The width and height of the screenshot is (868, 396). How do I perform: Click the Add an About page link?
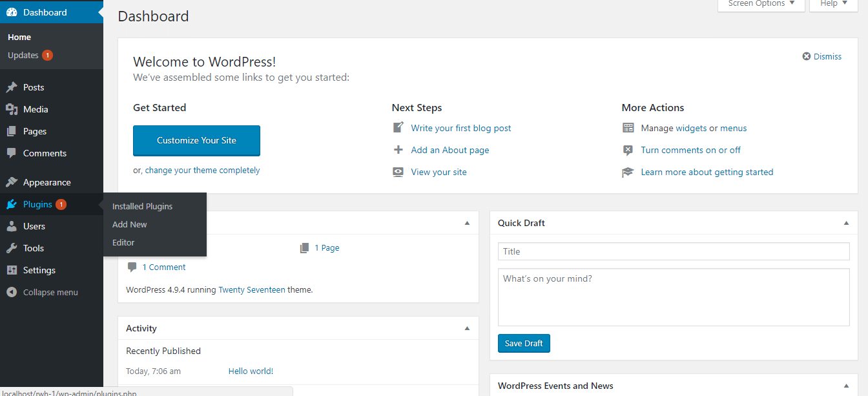pos(450,150)
